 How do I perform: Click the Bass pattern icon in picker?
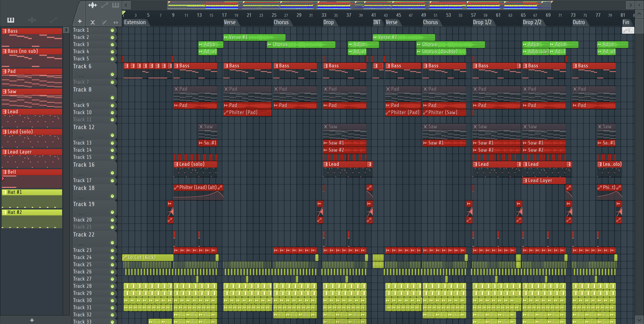4,31
